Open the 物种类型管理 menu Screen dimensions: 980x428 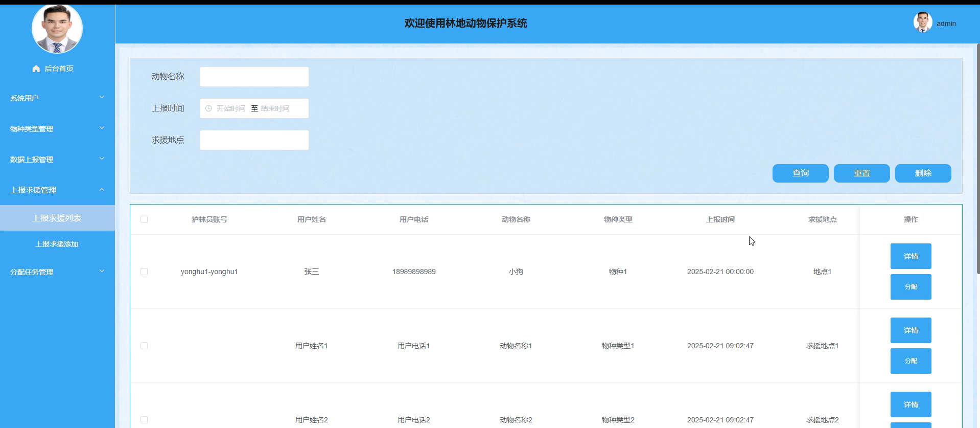[57, 128]
